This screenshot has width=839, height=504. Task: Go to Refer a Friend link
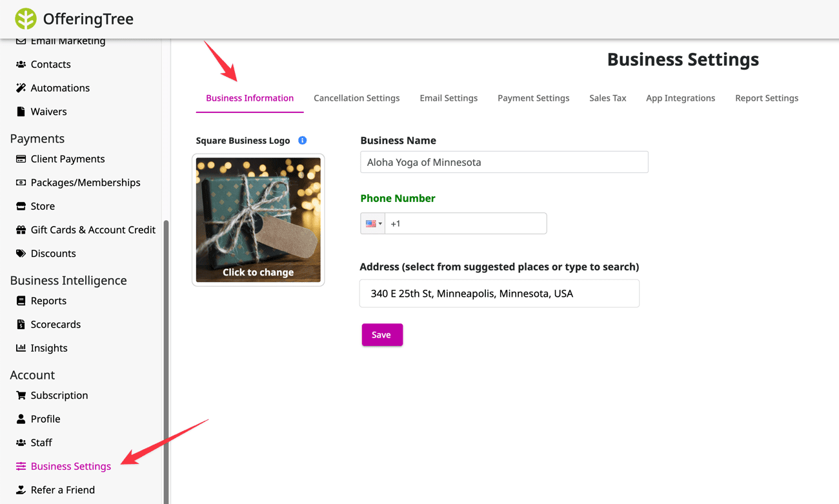[x=63, y=490]
